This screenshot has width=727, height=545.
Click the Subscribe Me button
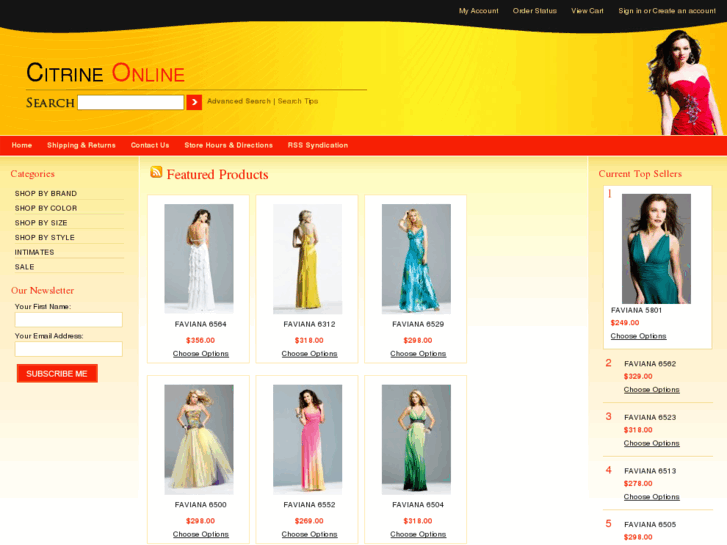[x=57, y=373]
